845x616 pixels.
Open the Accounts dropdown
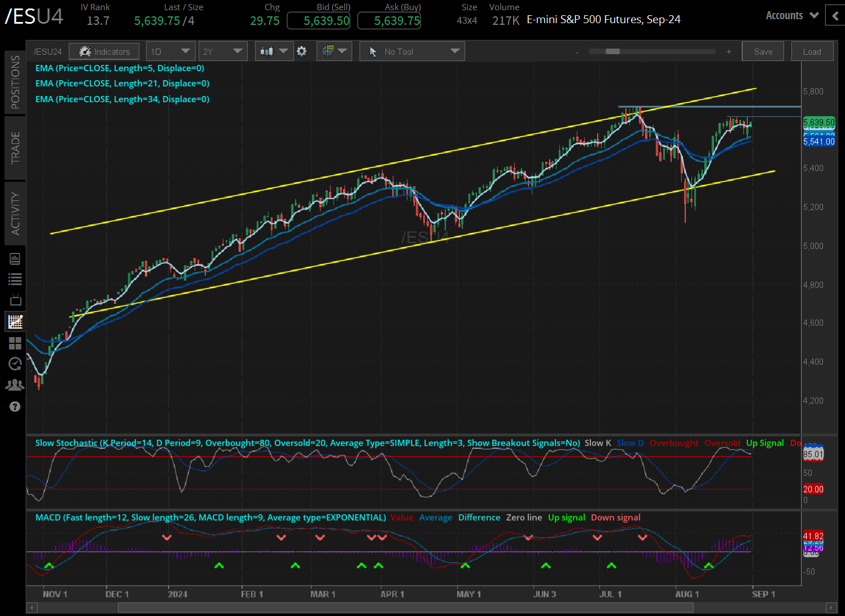pos(791,15)
